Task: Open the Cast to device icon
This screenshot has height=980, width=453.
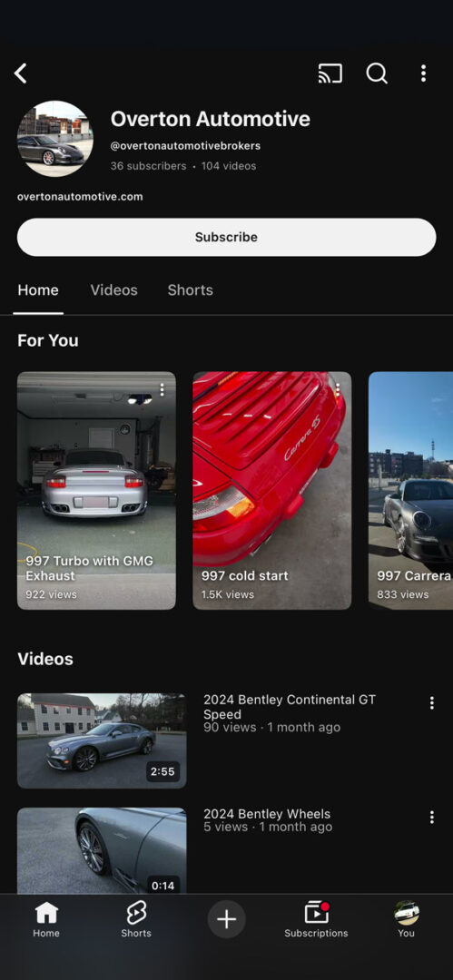Action: pyautogui.click(x=330, y=73)
